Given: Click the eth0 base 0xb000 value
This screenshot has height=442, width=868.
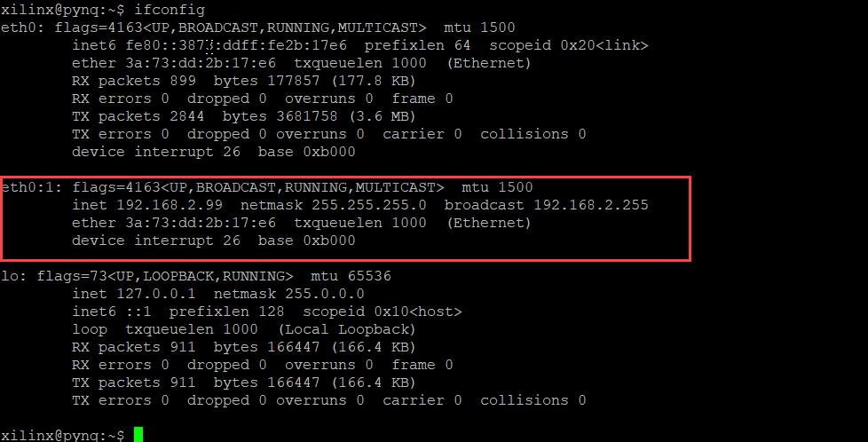Looking at the screenshot, I should (328, 152).
